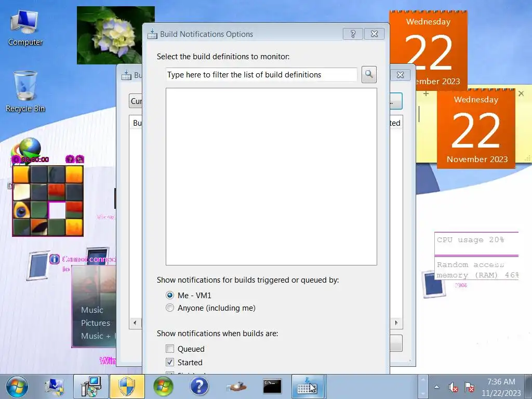Click the CPU usage 20% gadget
532x399 pixels.
[x=476, y=244]
